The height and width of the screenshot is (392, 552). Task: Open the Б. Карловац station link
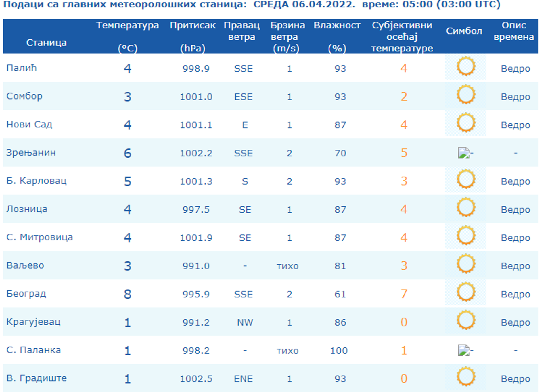pos(37,181)
